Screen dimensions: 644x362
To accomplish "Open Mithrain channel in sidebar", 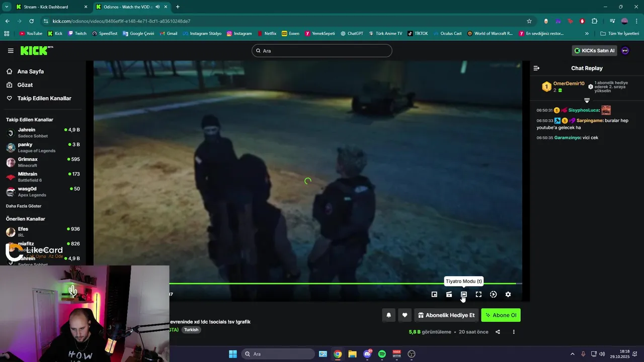I will coord(43,177).
